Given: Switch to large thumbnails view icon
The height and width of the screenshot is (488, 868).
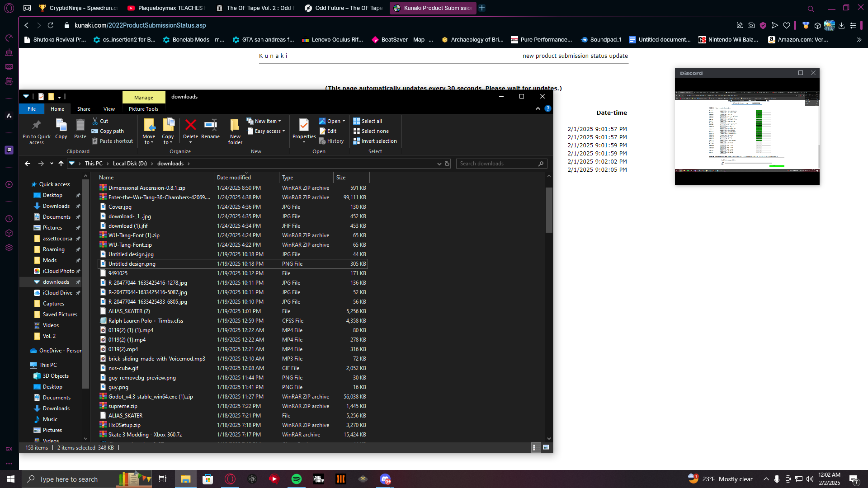Looking at the screenshot, I should point(546,447).
